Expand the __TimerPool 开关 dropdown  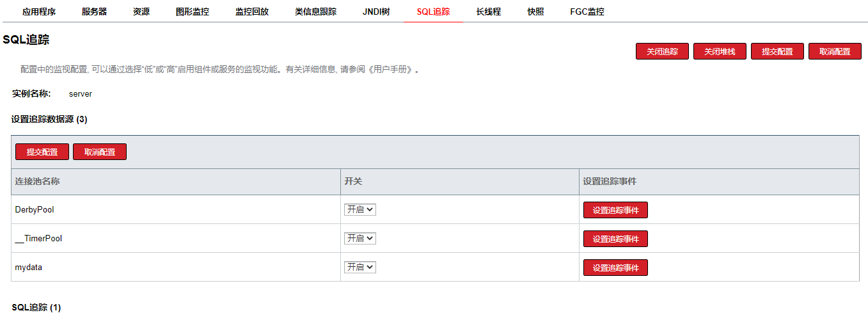pyautogui.click(x=360, y=238)
